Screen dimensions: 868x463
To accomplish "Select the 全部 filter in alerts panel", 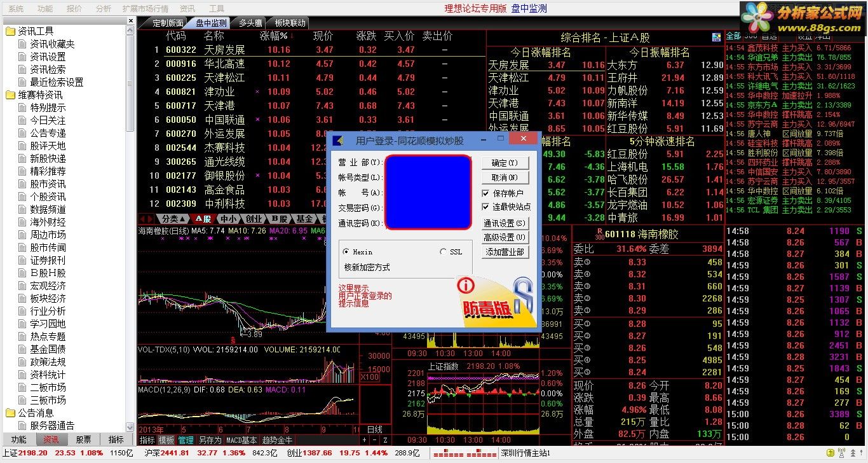I will pos(733,36).
